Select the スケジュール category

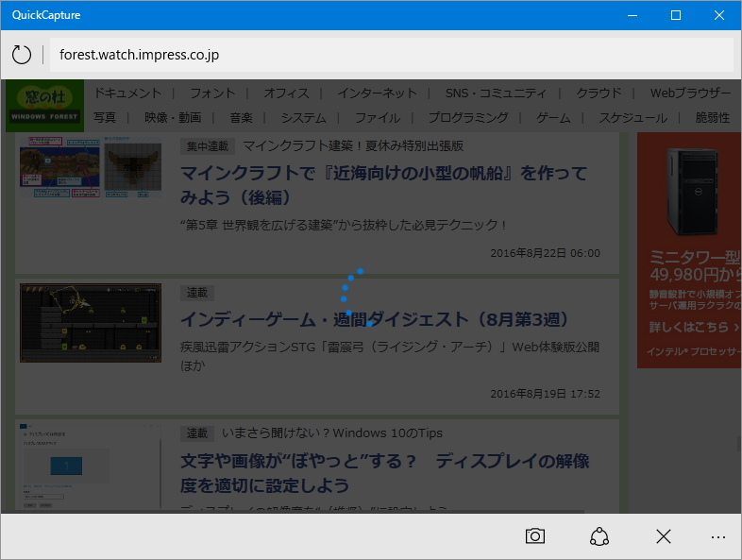pos(632,117)
